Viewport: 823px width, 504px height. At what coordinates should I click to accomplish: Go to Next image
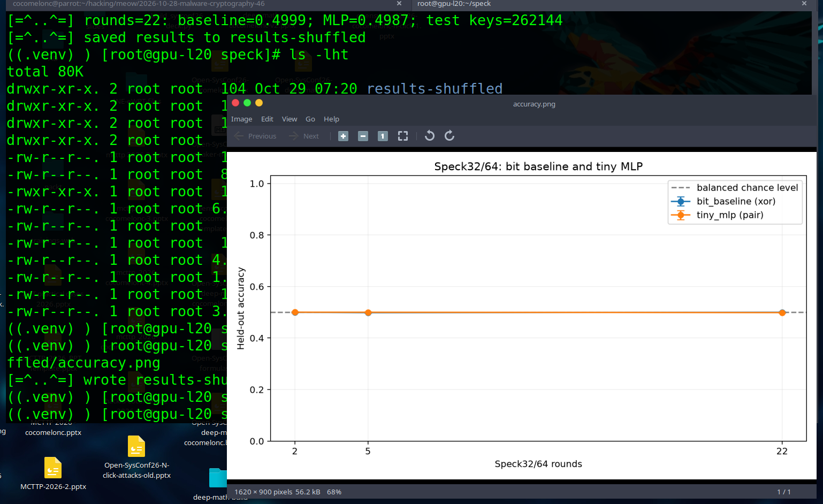click(304, 136)
